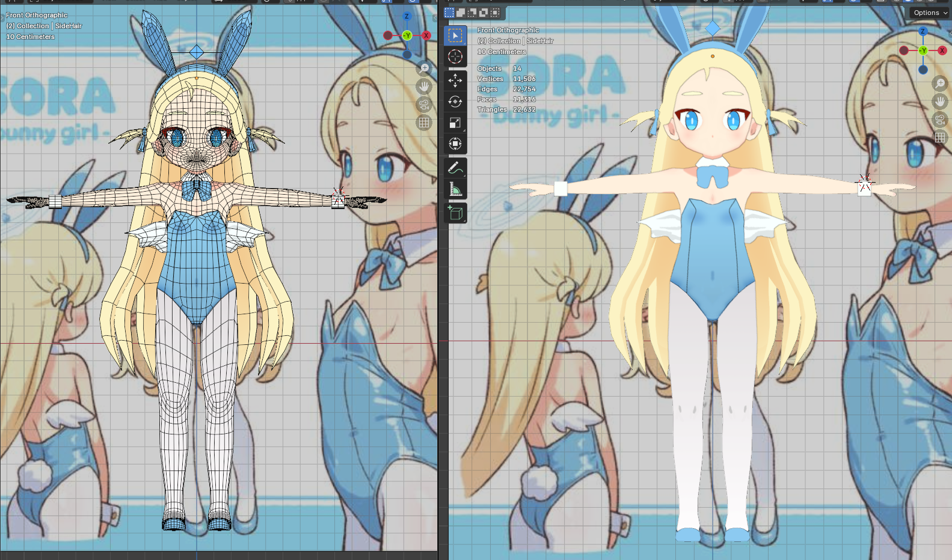Click '(2) Collection | SideHair' in left viewport

point(44,26)
